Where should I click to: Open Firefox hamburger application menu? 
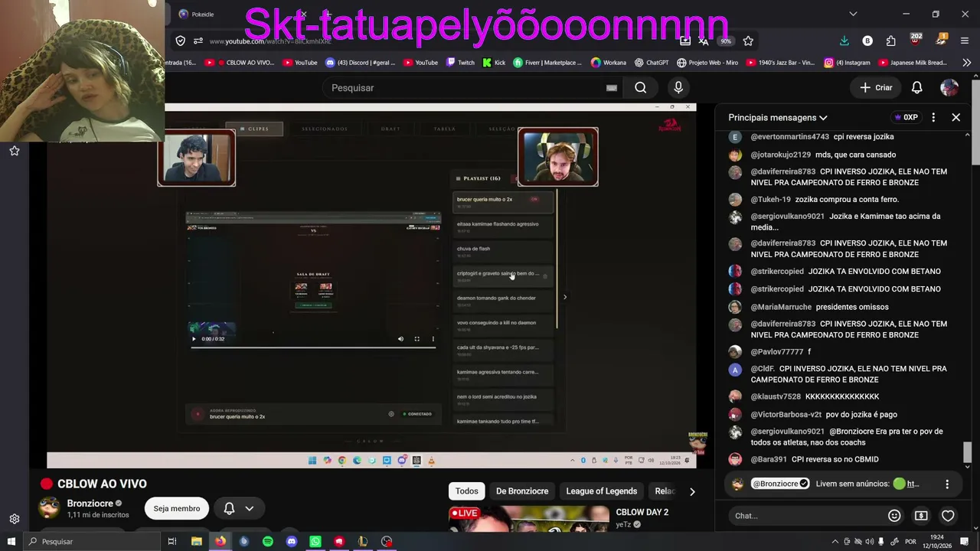pyautogui.click(x=965, y=41)
